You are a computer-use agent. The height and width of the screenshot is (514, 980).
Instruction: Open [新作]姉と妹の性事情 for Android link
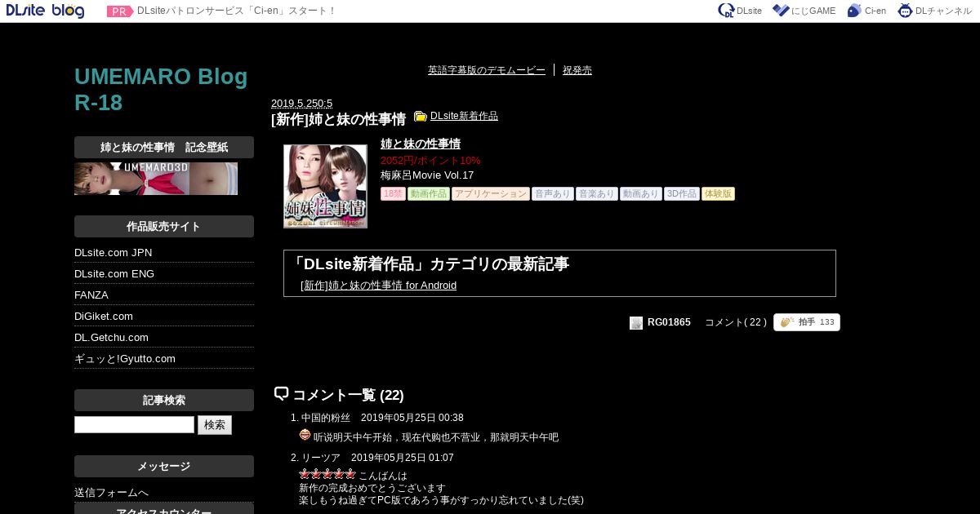pos(378,286)
